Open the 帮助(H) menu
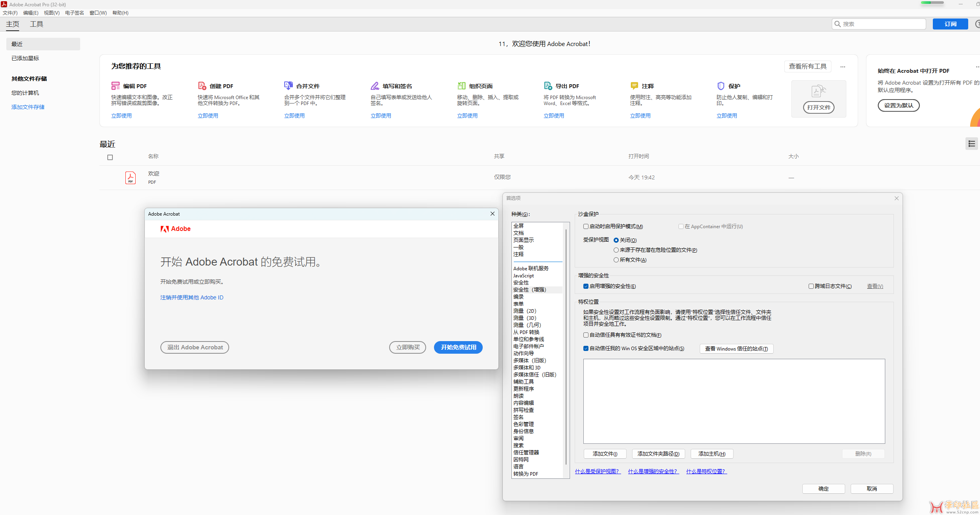Screen dimensions: 980x515 coord(120,13)
